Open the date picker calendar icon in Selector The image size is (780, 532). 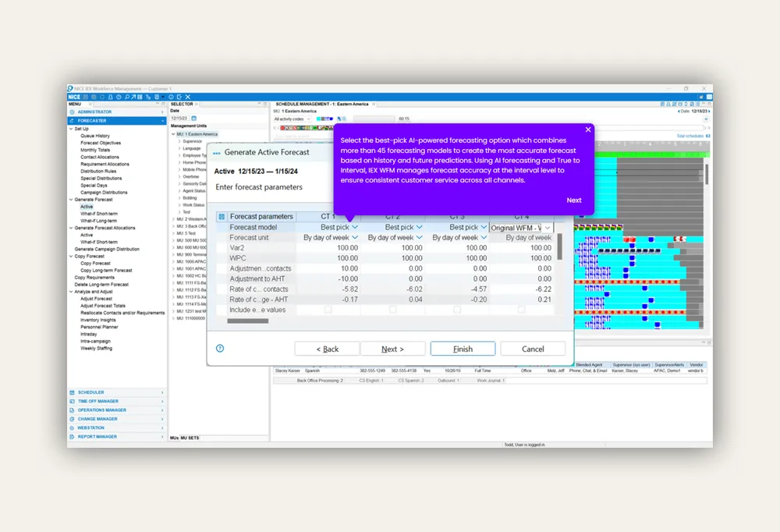[194, 119]
